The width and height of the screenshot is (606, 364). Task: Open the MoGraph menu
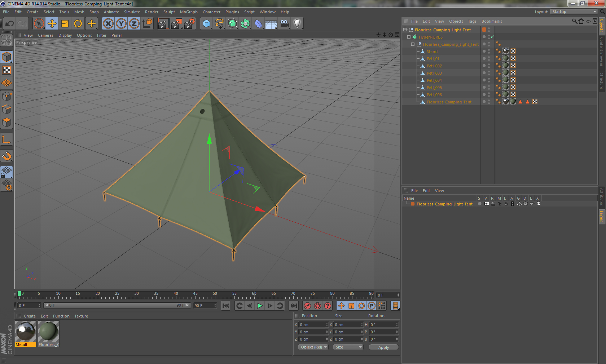point(189,12)
